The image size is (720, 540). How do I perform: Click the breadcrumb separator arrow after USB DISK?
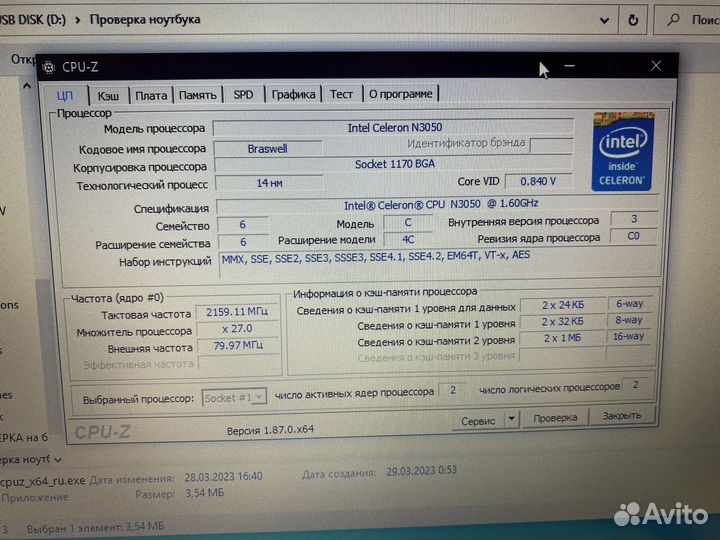[78, 20]
